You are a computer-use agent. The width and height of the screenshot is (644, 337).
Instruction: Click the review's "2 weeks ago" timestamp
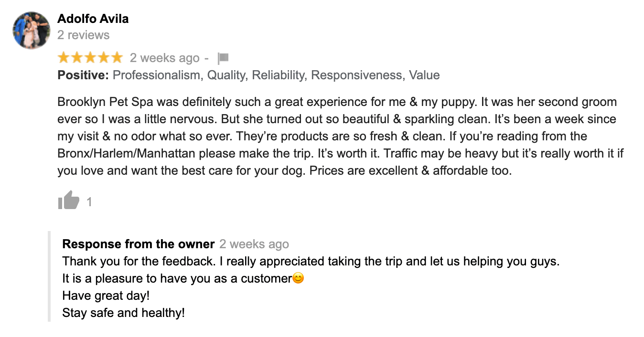pos(164,58)
